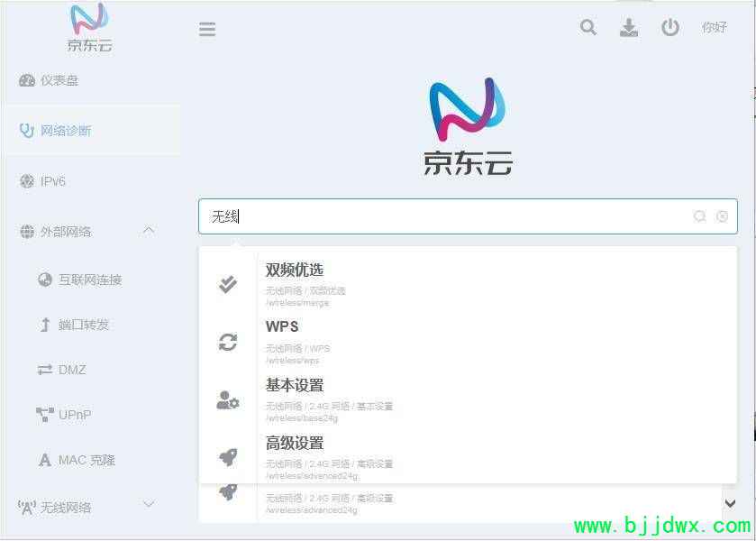Click the user-gear icon beside 基本设置
The width and height of the screenshot is (756, 541).
228,400
